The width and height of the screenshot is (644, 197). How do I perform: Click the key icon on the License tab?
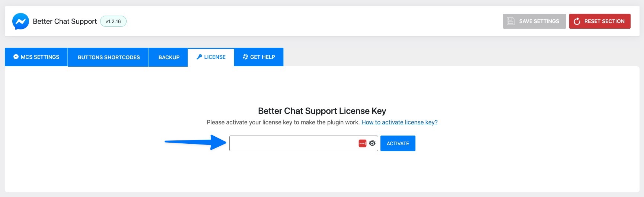coord(199,57)
